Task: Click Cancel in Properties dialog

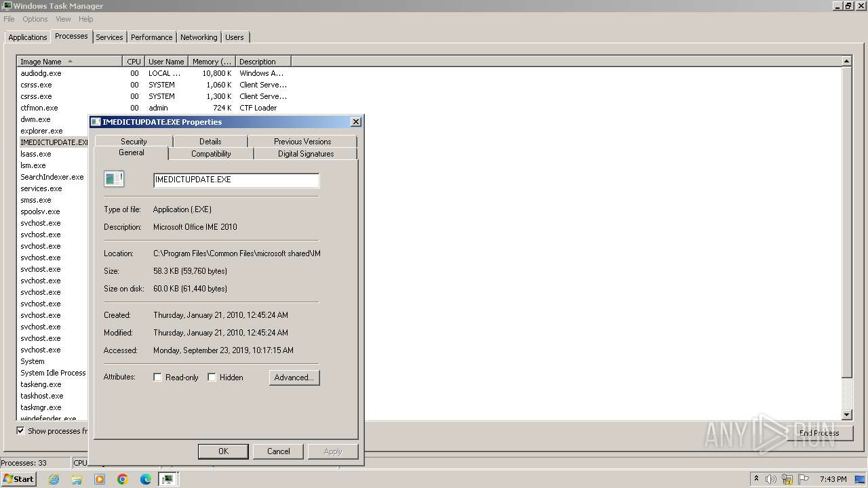Action: (278, 451)
